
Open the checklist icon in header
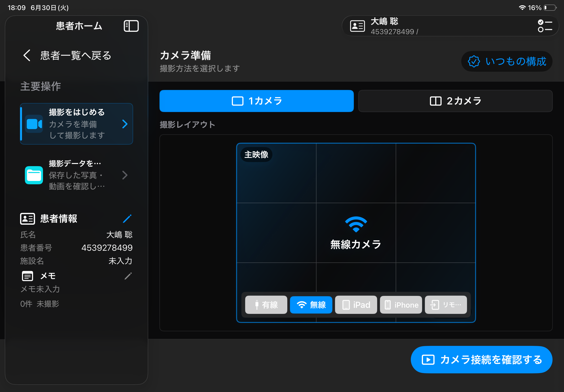(545, 26)
